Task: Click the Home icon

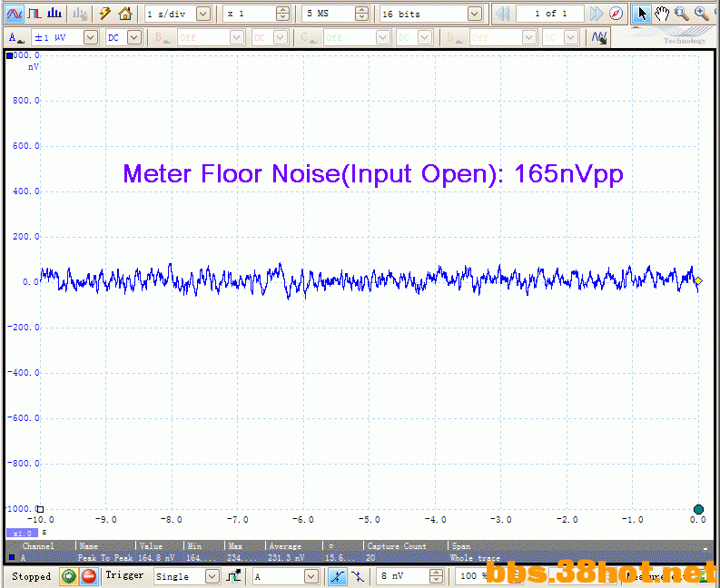Action: 125,14
